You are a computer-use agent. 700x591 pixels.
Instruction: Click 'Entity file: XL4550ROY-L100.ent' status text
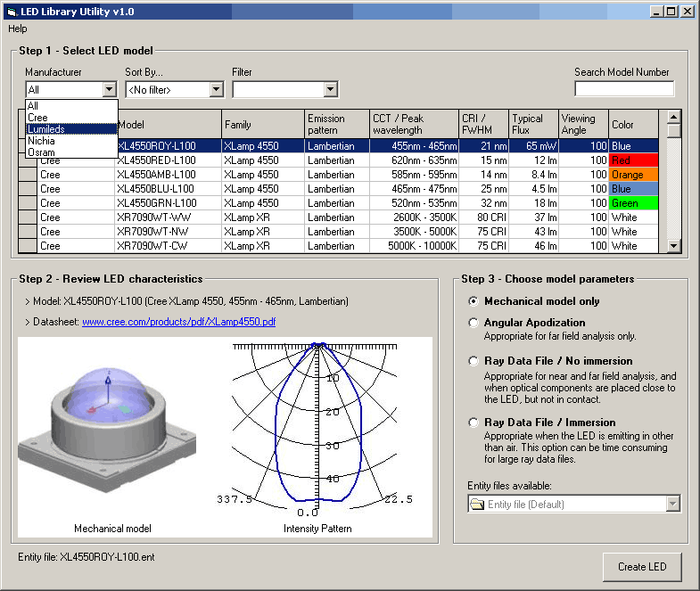point(86,557)
